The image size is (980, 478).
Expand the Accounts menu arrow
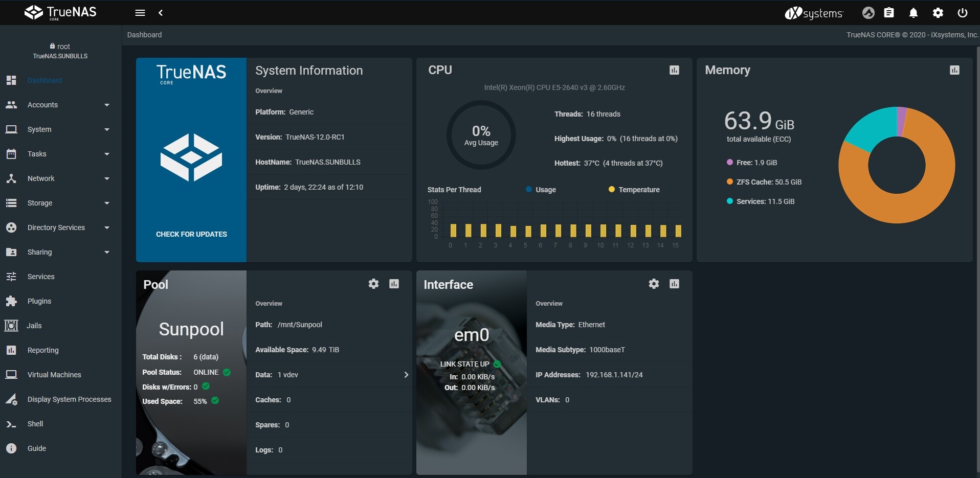pyautogui.click(x=107, y=105)
